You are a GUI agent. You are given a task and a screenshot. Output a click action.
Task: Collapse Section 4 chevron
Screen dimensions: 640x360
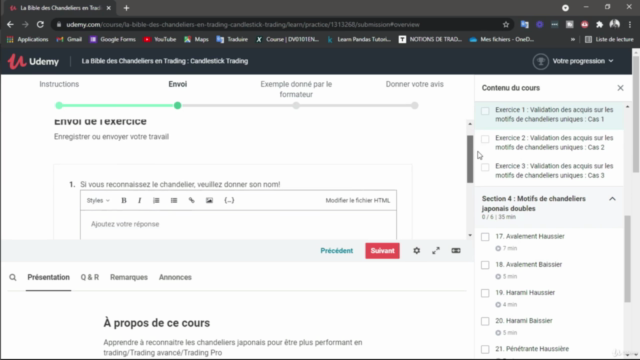(x=612, y=199)
